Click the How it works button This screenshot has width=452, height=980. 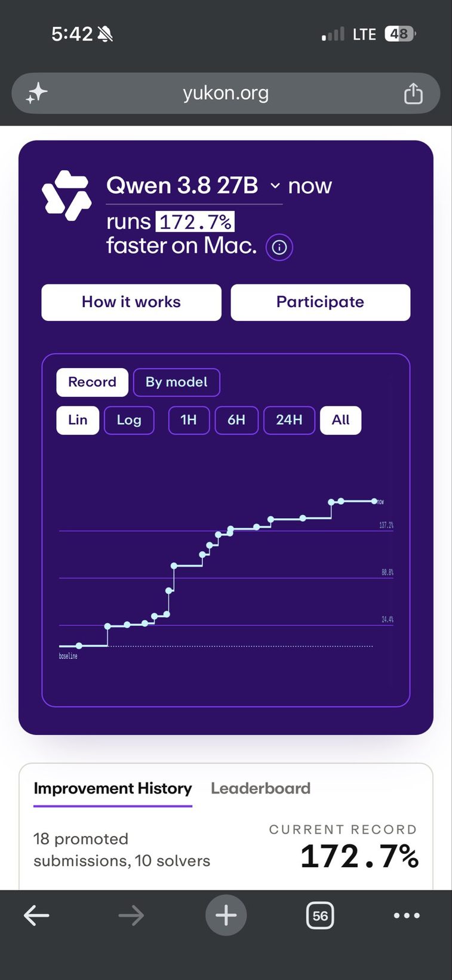coord(131,302)
